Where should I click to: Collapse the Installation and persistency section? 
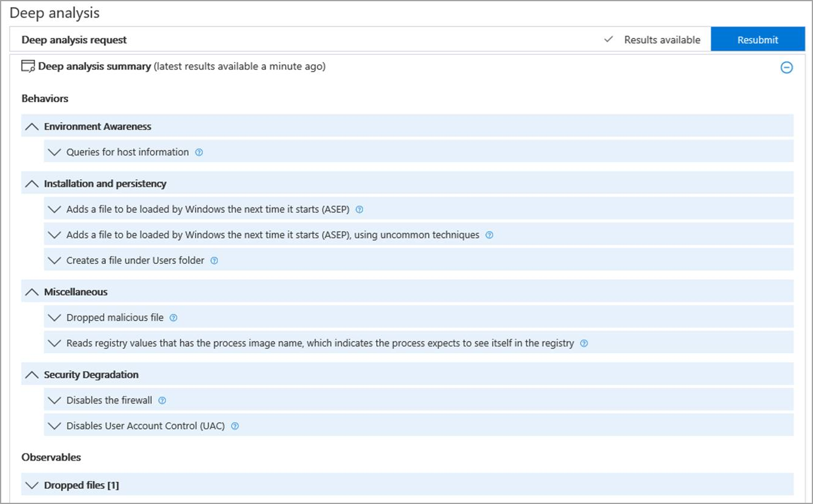32,184
